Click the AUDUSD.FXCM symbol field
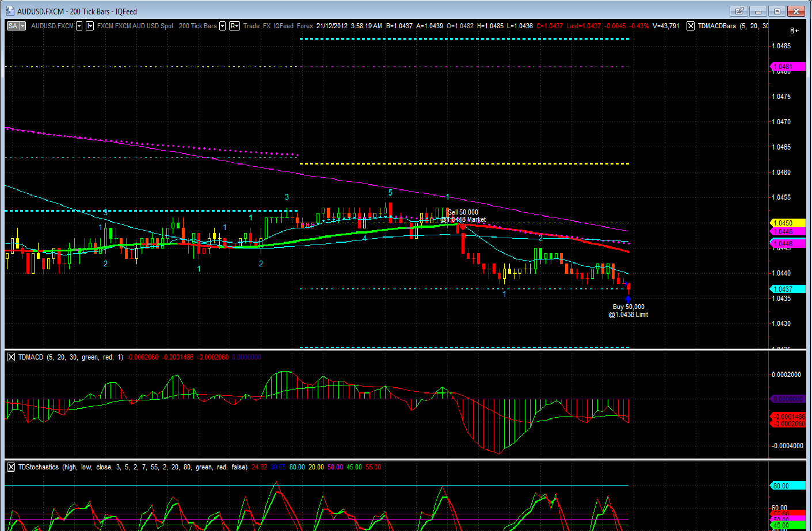 (x=52, y=26)
